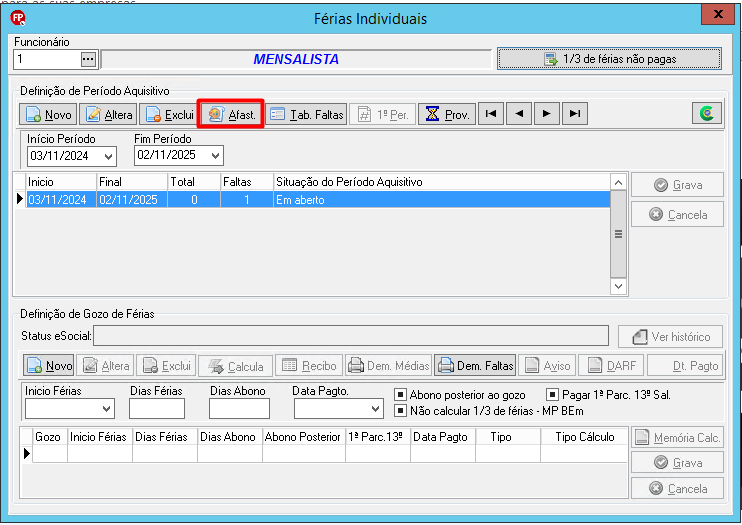
Task: Open the Fim Período date dropdown
Action: pyautogui.click(x=216, y=155)
